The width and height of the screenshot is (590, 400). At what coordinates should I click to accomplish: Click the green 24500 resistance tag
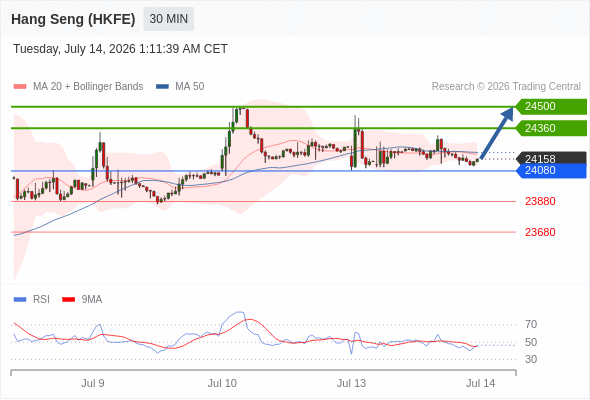pos(551,106)
